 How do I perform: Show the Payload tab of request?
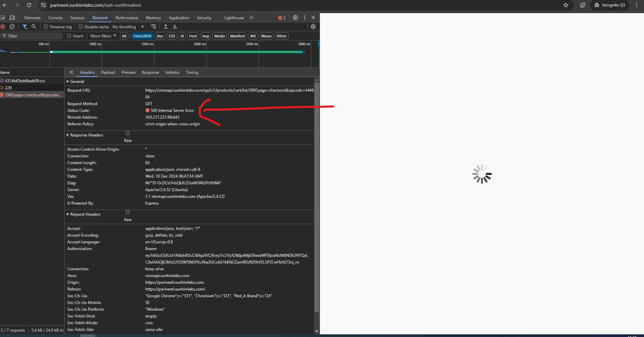coord(108,72)
